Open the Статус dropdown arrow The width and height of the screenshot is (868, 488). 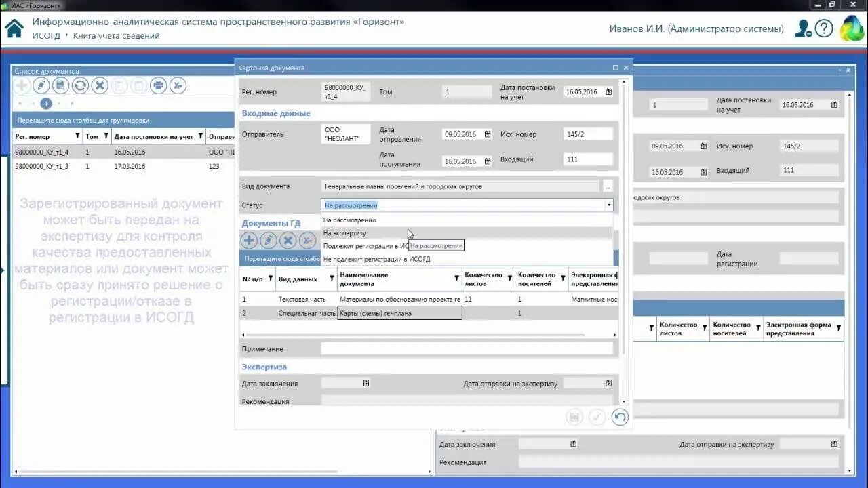(x=609, y=205)
